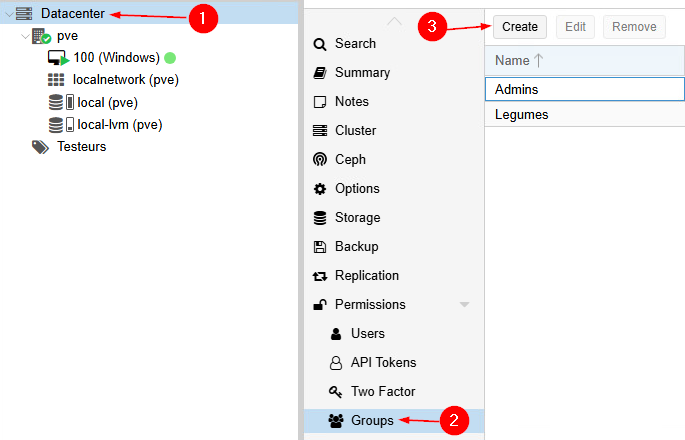
Task: Open the Users permissions page
Action: [367, 334]
